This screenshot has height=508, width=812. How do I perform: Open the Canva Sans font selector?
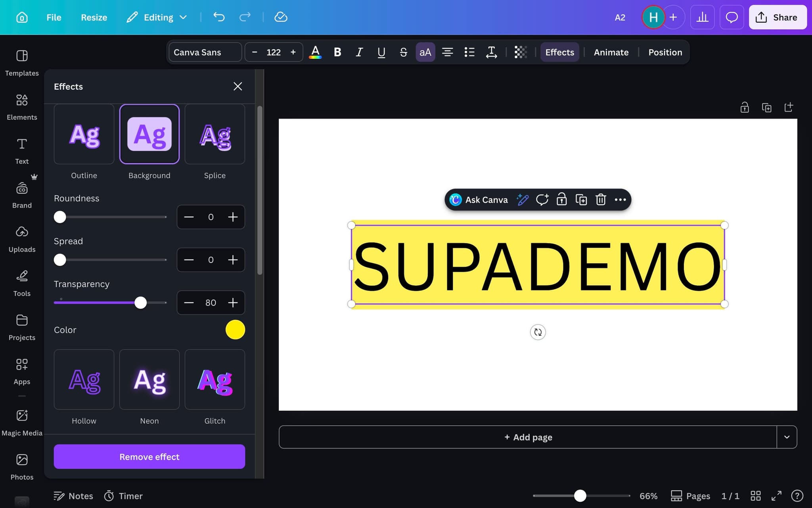205,52
